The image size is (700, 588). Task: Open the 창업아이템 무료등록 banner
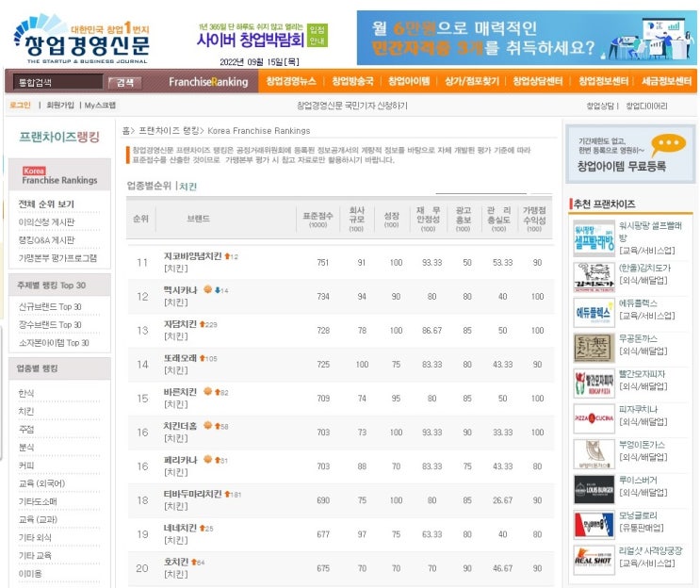pyautogui.click(x=630, y=154)
